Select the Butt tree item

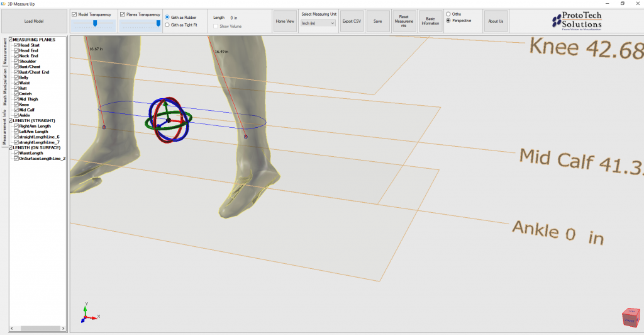coord(23,88)
